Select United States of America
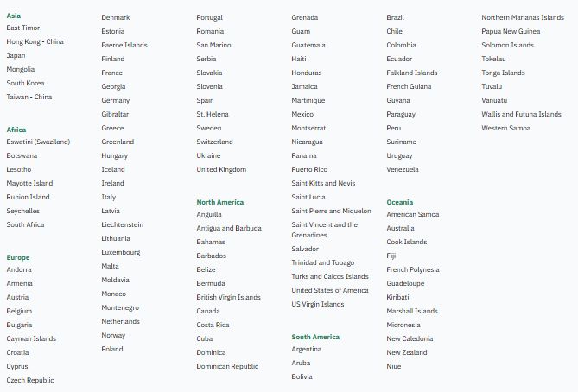This screenshot has height=392, width=578. [x=330, y=290]
